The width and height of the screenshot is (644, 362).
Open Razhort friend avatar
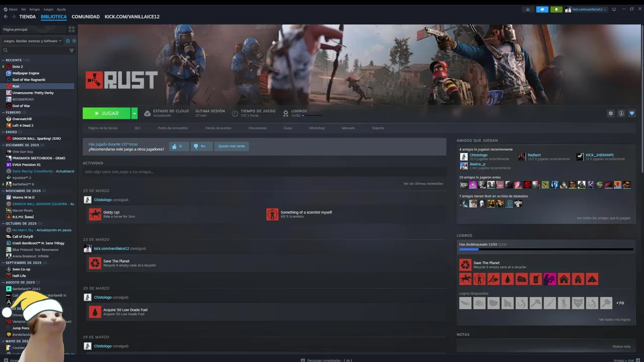click(x=522, y=156)
